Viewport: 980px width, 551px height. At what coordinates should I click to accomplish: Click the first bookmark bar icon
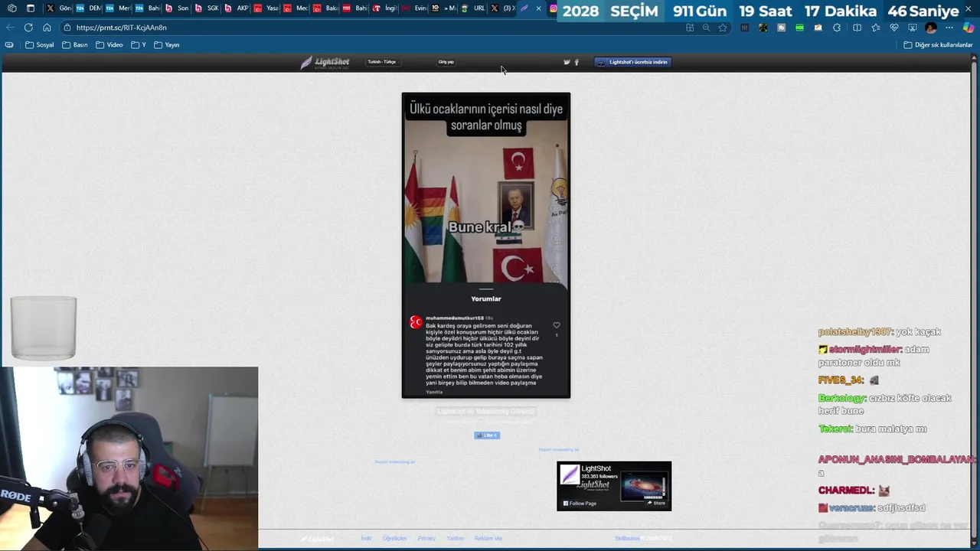point(9,45)
